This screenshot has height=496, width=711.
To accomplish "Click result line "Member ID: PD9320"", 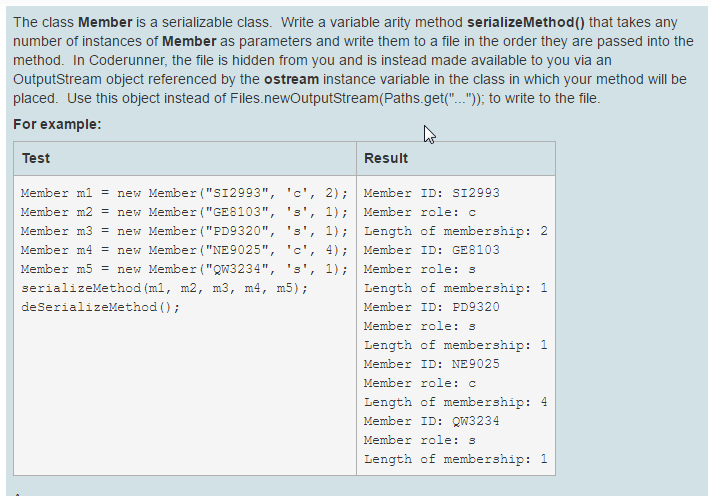I will click(x=432, y=307).
